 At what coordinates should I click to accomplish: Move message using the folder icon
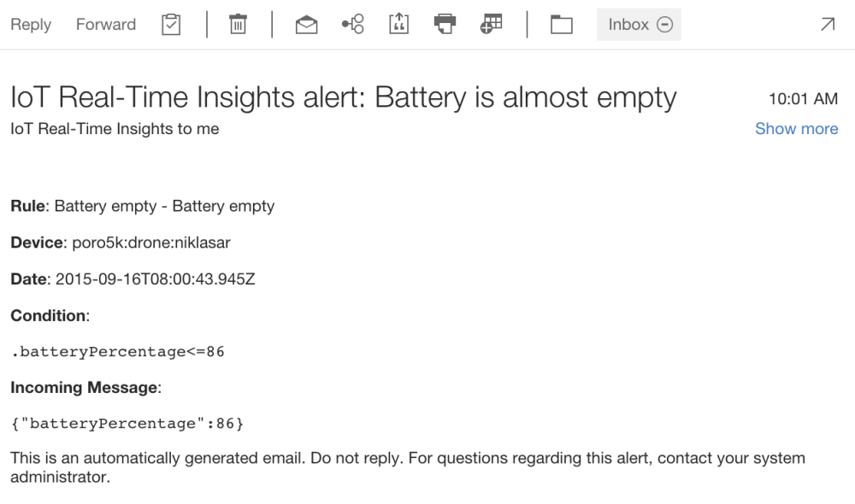point(561,25)
